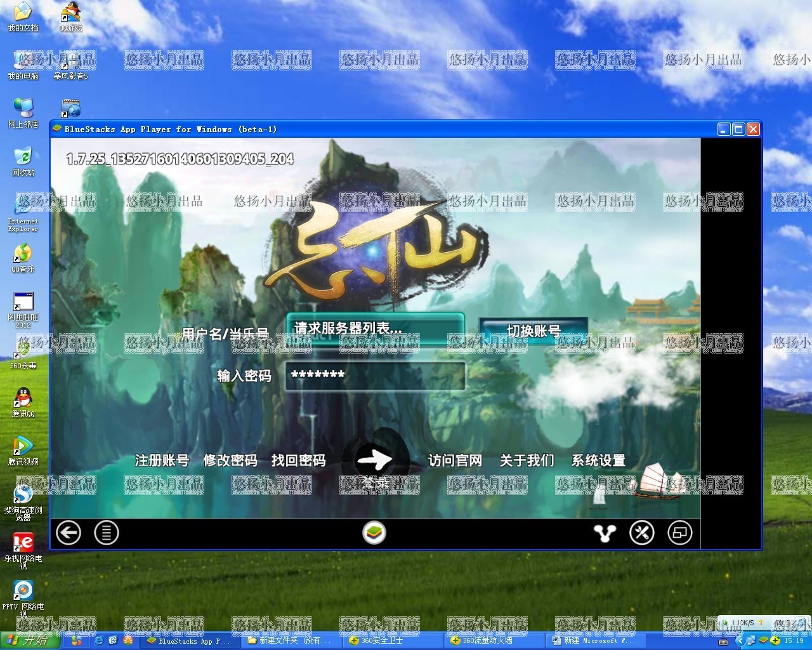812x650 pixels.
Task: Open 360杀毒 desktop icon
Action: (x=23, y=354)
